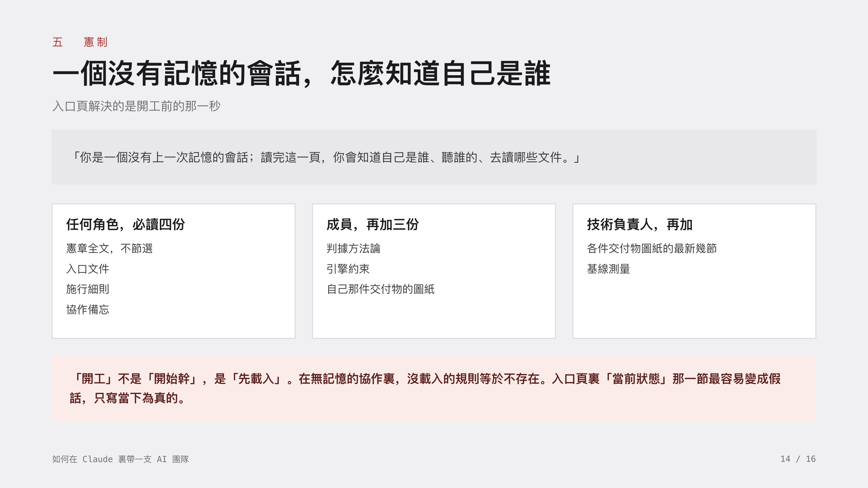Click the list item 基線測量
This screenshot has height=488, width=868.
tap(609, 269)
